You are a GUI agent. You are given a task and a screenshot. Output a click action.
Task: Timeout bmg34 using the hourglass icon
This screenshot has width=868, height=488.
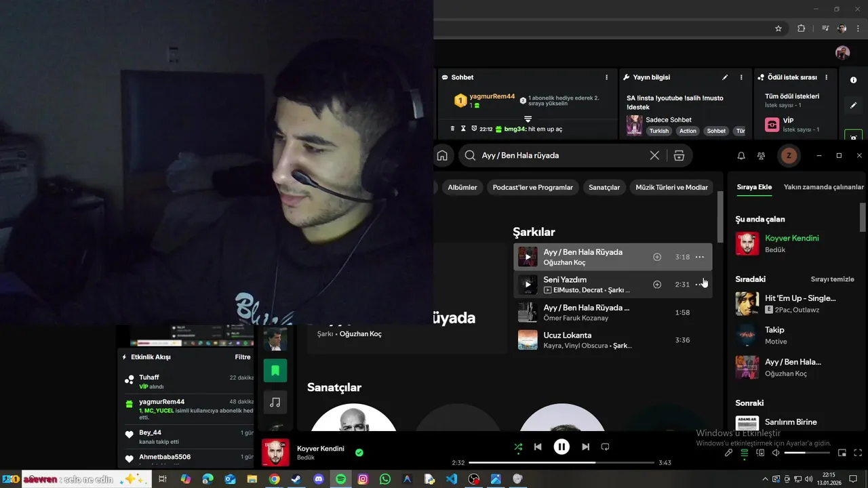coord(464,129)
